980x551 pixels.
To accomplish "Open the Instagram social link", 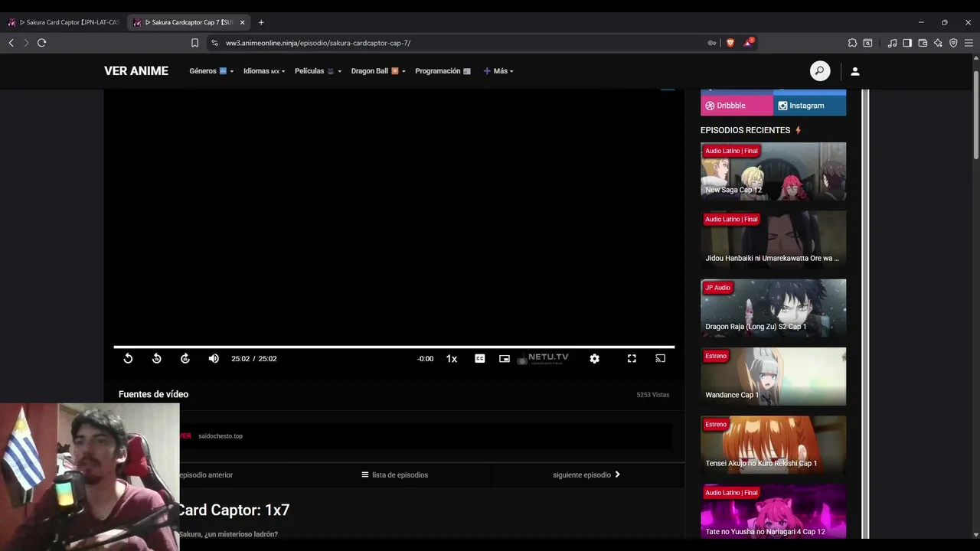I will coord(810,106).
